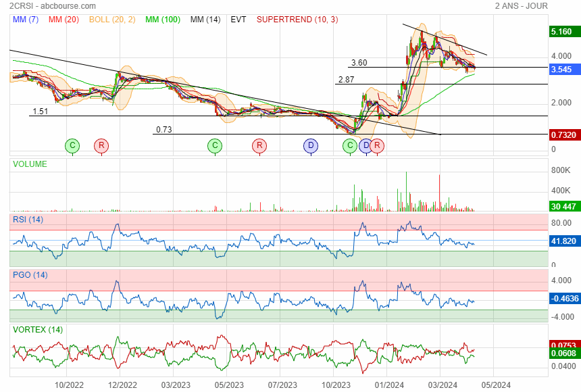Click the 2.87 support level label
Screen dimensions: 581x392
coord(346,80)
